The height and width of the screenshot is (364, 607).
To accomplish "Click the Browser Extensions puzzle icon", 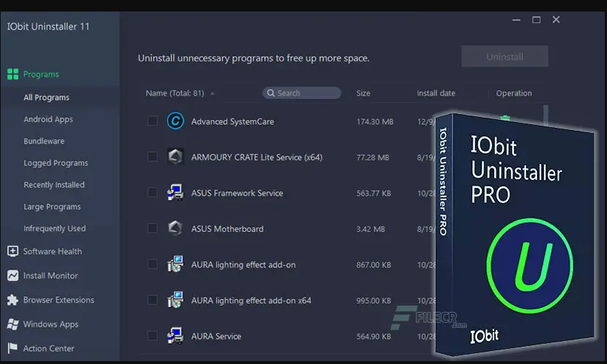I will point(13,300).
